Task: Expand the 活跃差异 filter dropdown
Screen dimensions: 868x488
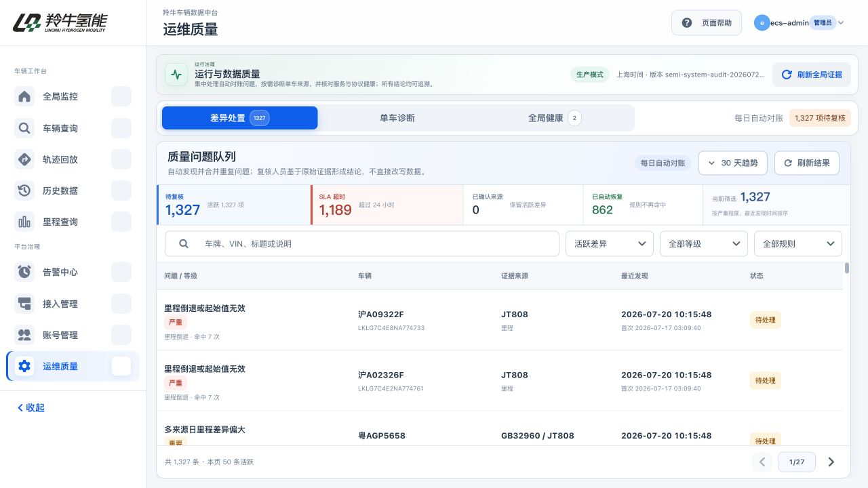Action: [610, 243]
